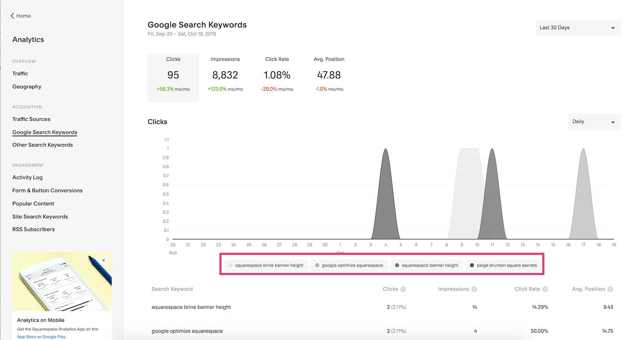644x340 pixels.
Task: Toggle google optimize squarespace legend series
Action: point(349,265)
